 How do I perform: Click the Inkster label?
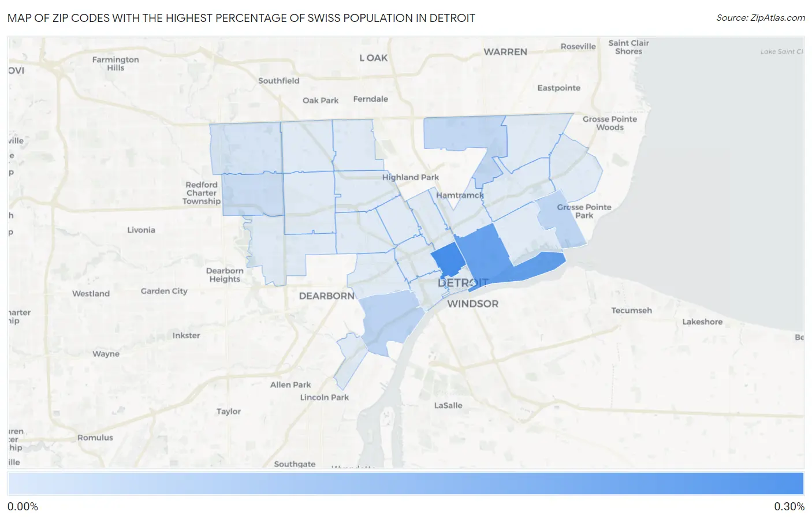click(x=186, y=335)
